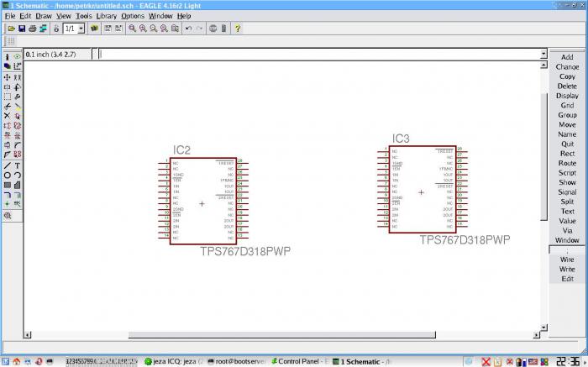Click into the command line input field
This screenshot has width=588, height=367.
pyautogui.click(x=319, y=55)
